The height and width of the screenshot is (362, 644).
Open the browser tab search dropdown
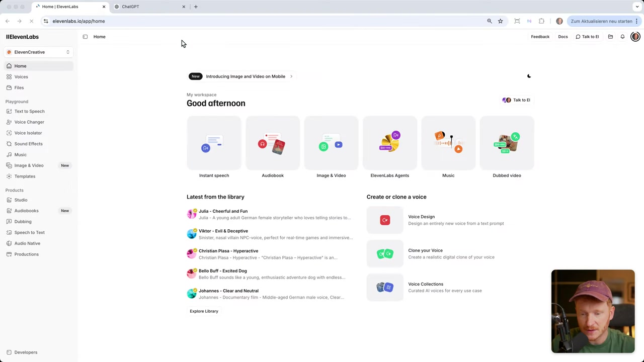[x=637, y=7]
